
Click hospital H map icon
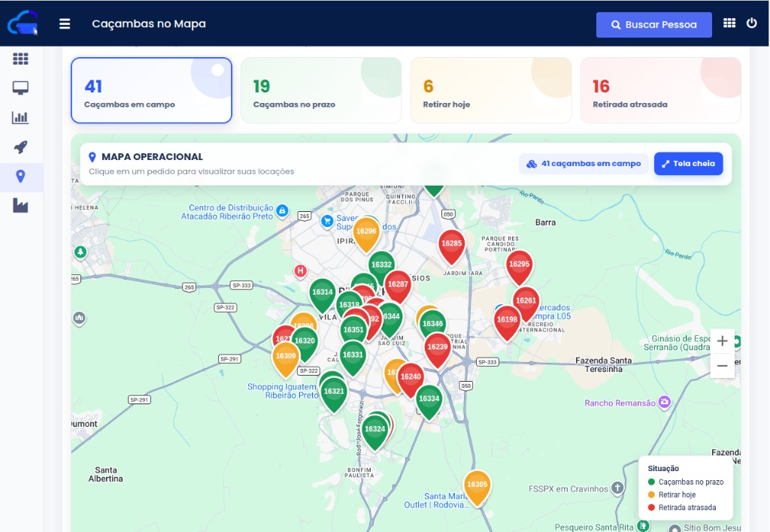[301, 271]
